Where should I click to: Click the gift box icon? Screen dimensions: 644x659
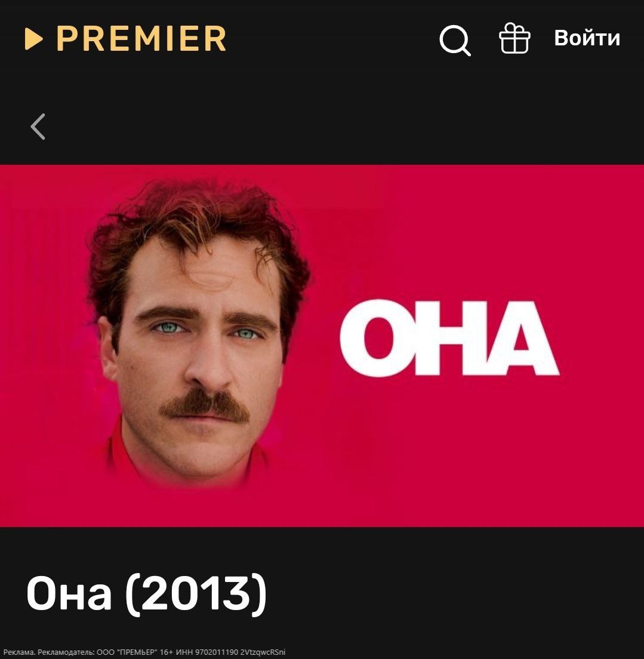pyautogui.click(x=514, y=38)
